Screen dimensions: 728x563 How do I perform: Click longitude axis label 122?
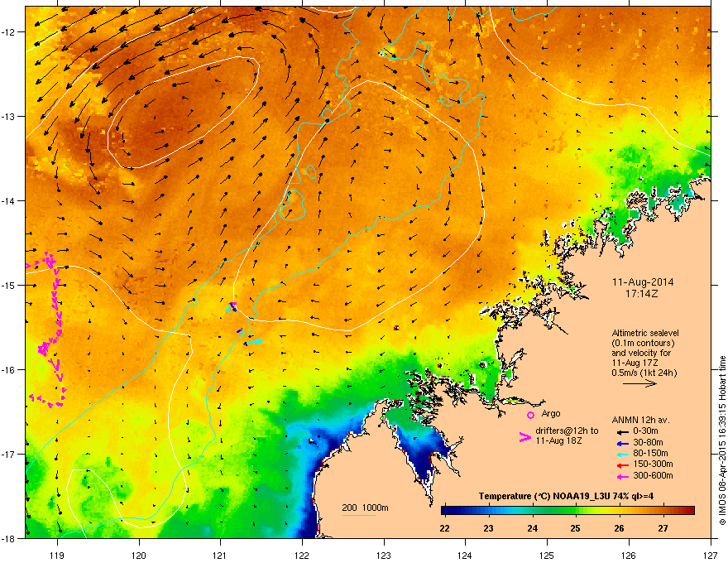[x=302, y=555]
